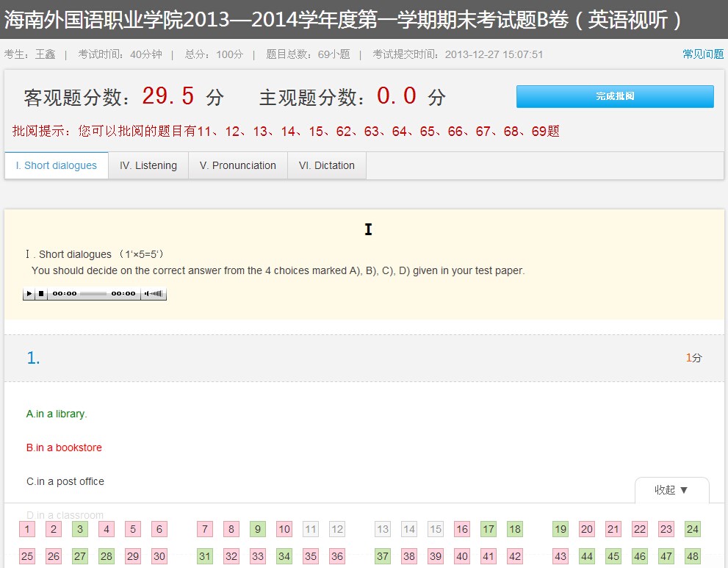Navigate to question 9
The image size is (728, 568).
pyautogui.click(x=258, y=529)
